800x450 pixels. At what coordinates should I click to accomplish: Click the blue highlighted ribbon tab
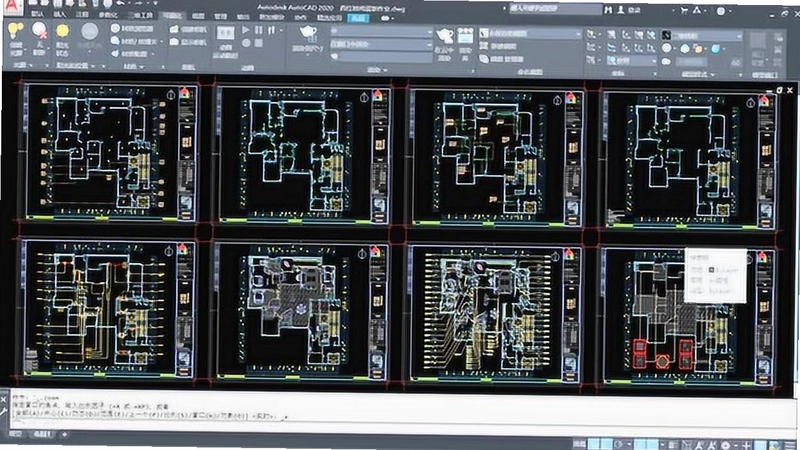pos(358,18)
